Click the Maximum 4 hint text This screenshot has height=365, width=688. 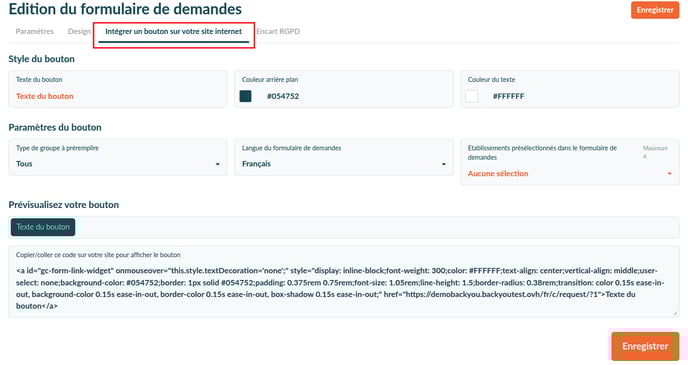655,152
